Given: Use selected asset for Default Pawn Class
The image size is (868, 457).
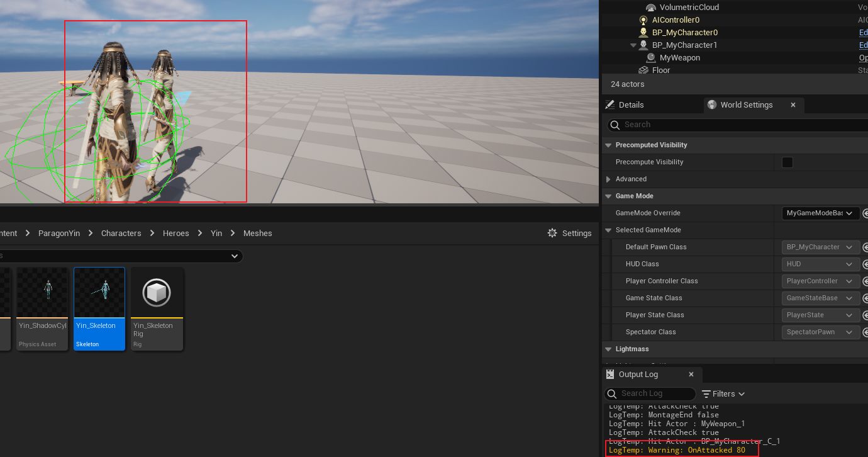Looking at the screenshot, I should 865,247.
